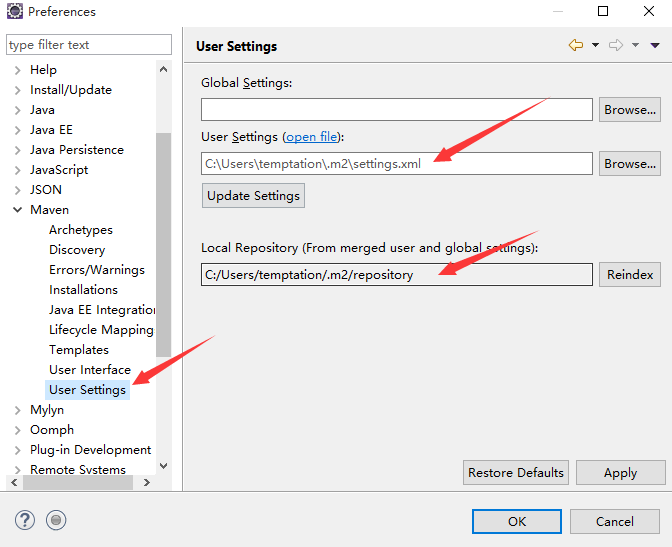Expand the Mylyn preferences node
672x547 pixels.
click(x=17, y=410)
